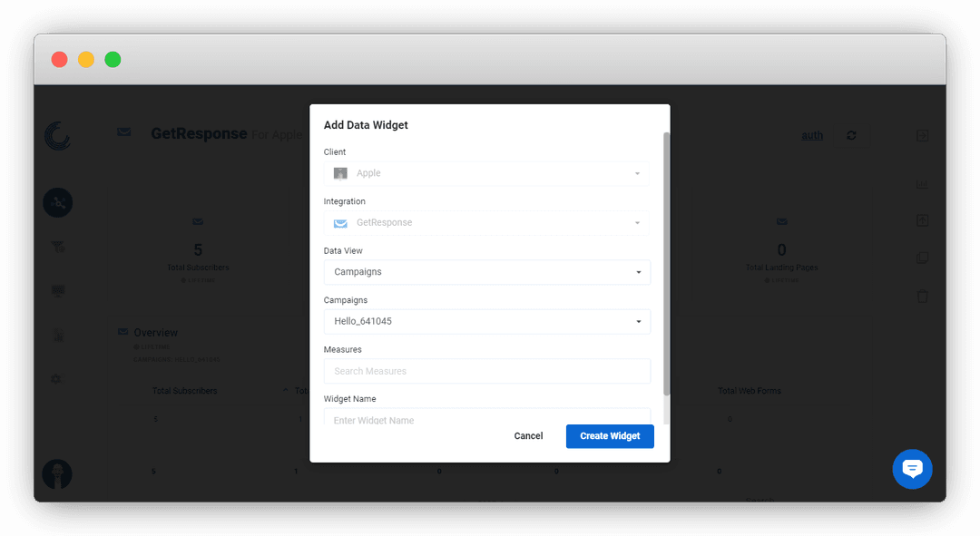Open the bar chart icon in the right rail
The image size is (980, 536).
922,184
